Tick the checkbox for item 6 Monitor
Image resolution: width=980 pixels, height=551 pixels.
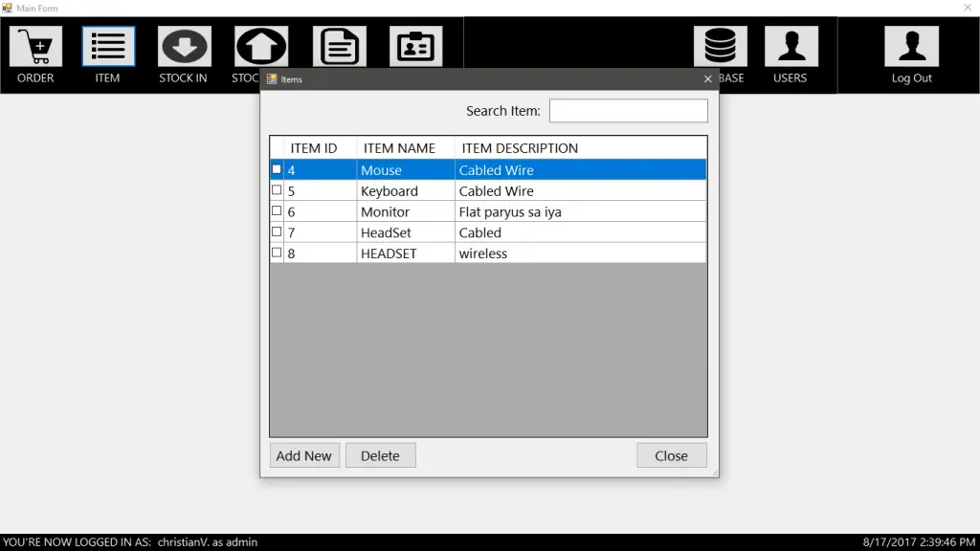pyautogui.click(x=277, y=211)
